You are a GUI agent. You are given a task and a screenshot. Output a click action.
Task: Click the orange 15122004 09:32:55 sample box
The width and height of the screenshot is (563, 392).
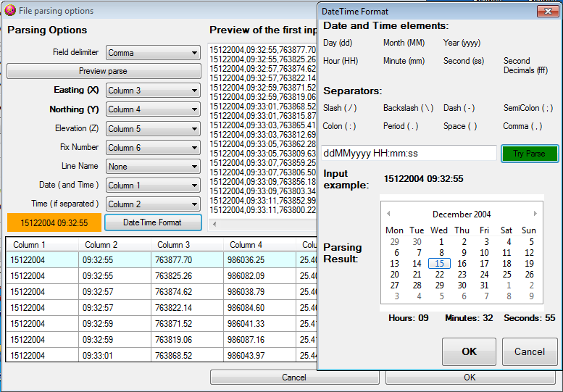click(x=54, y=223)
